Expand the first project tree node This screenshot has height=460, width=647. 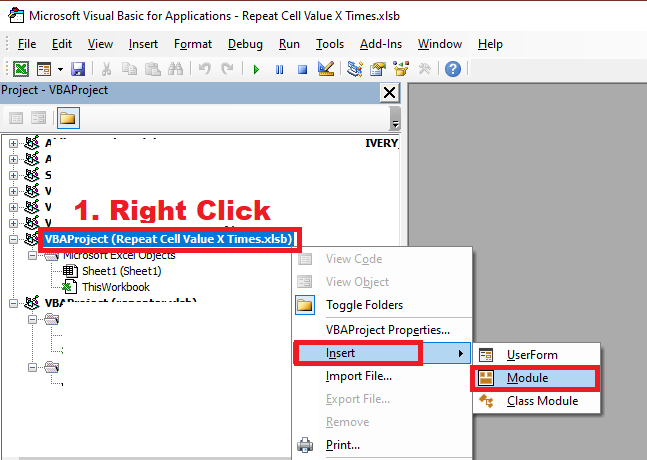13,144
